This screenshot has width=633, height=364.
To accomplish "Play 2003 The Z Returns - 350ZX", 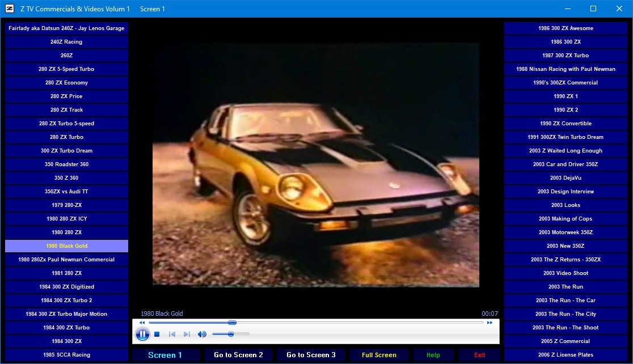I will pyautogui.click(x=566, y=260).
